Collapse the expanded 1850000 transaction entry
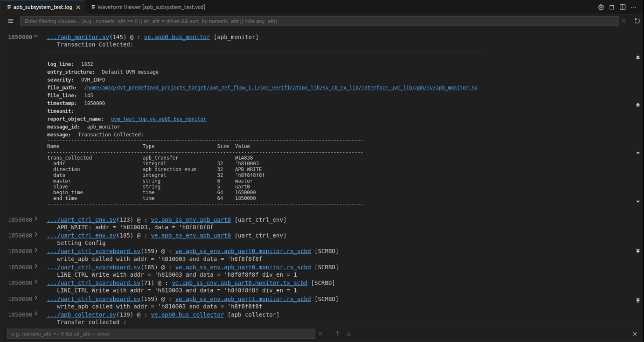 click(x=36, y=36)
